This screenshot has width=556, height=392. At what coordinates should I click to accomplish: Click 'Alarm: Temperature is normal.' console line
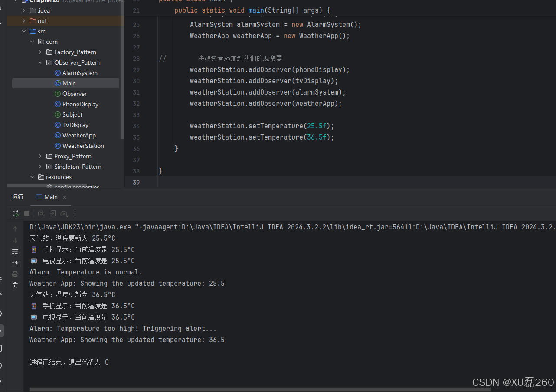(x=86, y=272)
